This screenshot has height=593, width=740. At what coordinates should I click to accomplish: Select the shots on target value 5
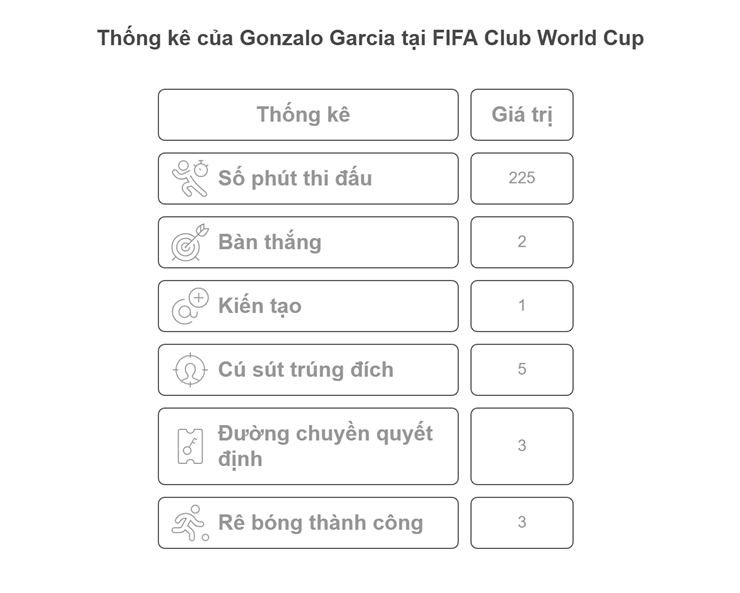coord(522,370)
